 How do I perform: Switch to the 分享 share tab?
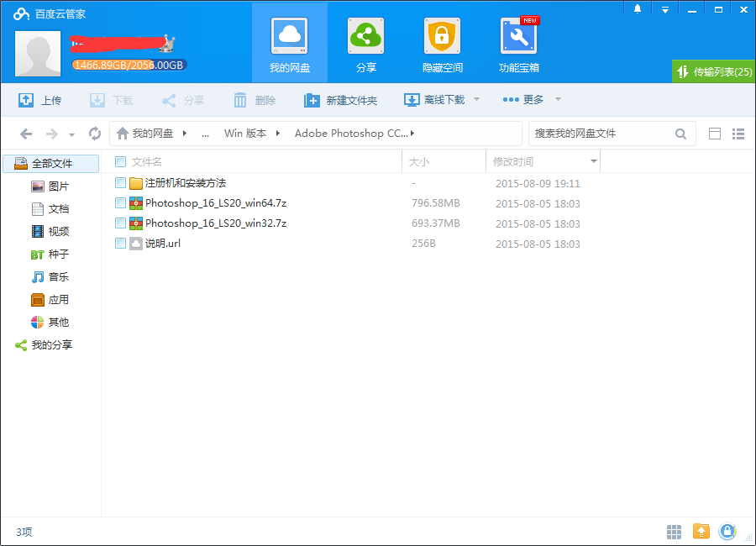[365, 44]
